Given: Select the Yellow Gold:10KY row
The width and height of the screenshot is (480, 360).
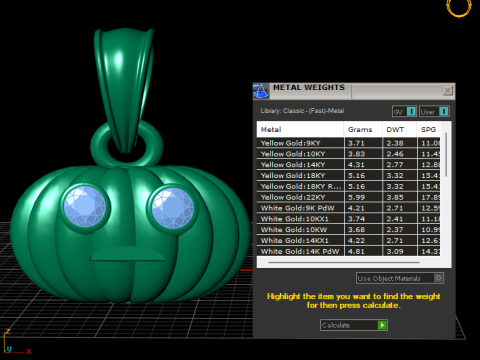Looking at the screenshot, I should 348,154.
